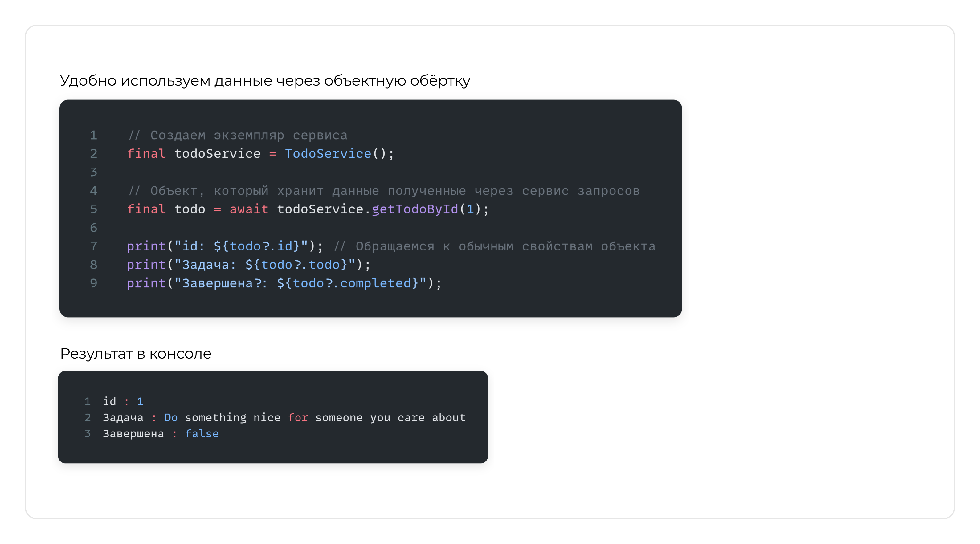Screen dimensions: 980x544
Task: Click "something nice" in the console output
Action: pos(232,418)
